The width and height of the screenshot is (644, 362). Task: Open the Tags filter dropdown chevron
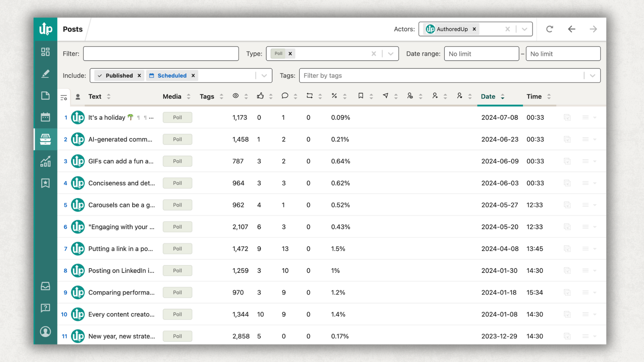pyautogui.click(x=592, y=75)
